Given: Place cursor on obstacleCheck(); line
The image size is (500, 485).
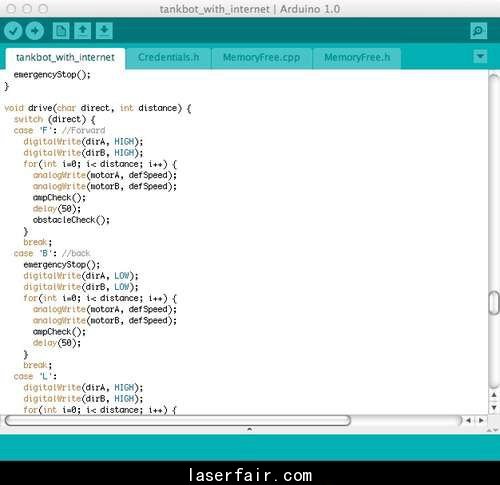Looking at the screenshot, I should (x=71, y=220).
